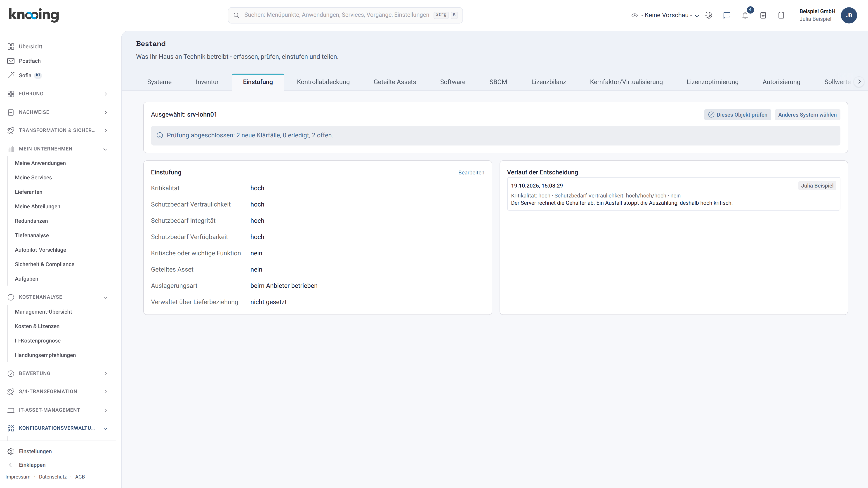The width and height of the screenshot is (868, 488).
Task: Click the eye preview icon
Action: pos(634,15)
